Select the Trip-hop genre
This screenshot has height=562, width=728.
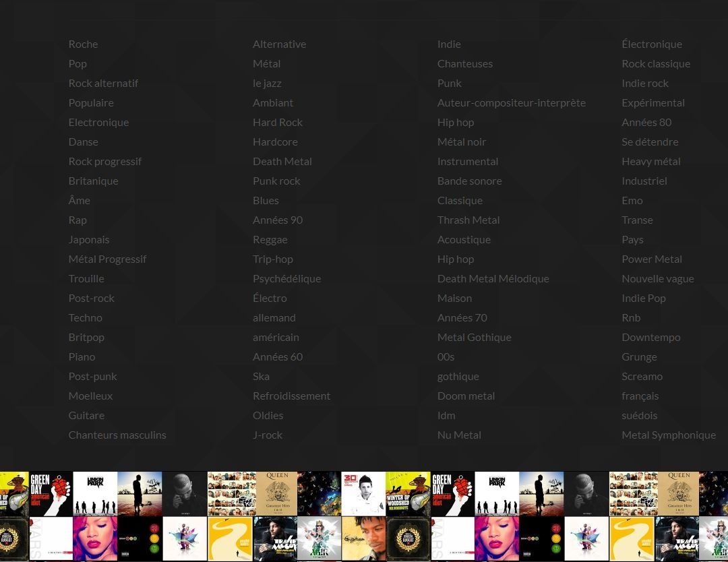pos(272,259)
